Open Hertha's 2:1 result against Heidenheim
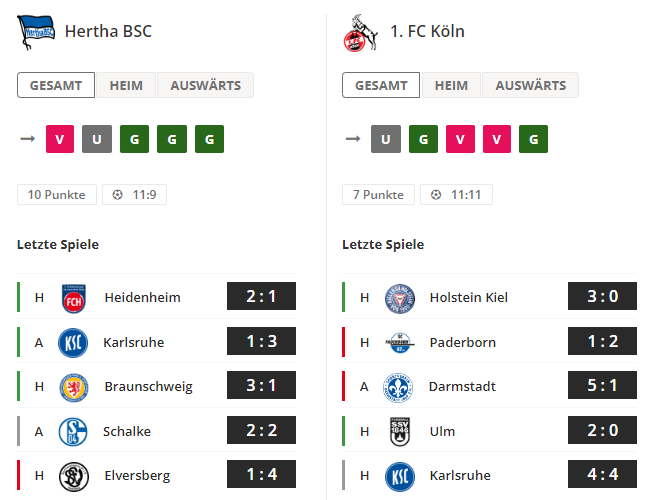The height and width of the screenshot is (500, 661). [261, 296]
